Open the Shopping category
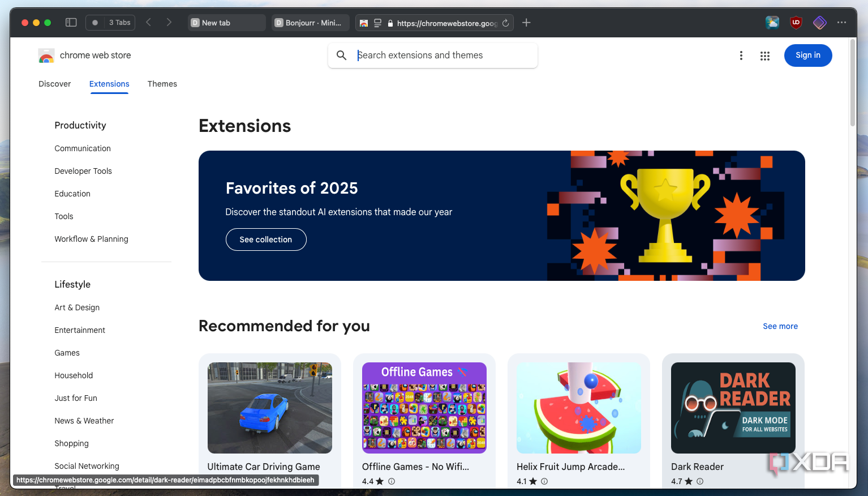 (x=71, y=443)
